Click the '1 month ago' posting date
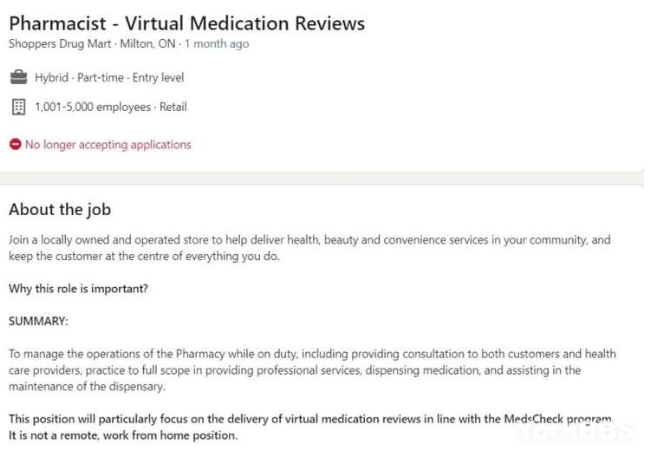 pyautogui.click(x=216, y=44)
